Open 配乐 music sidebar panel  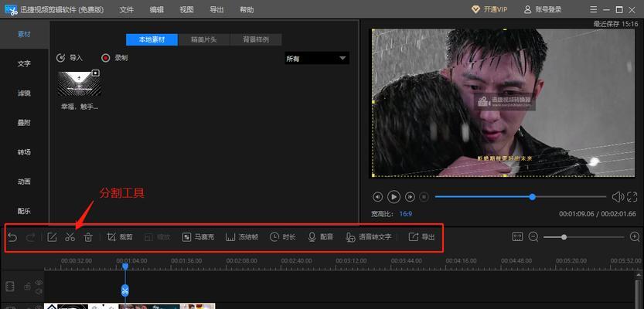point(24,211)
